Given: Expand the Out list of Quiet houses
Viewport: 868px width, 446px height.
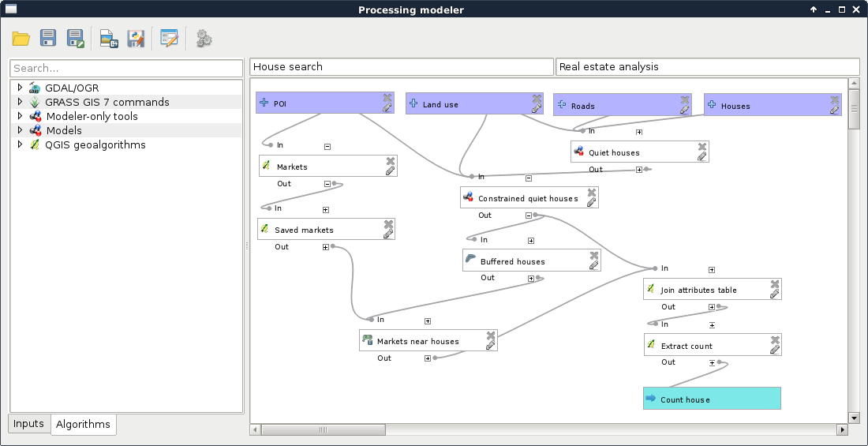Looking at the screenshot, I should (639, 170).
